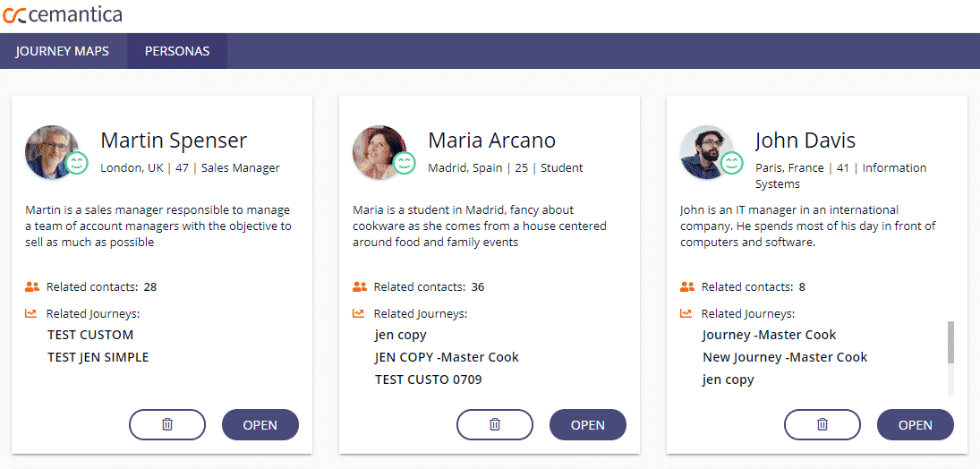Open the New Journey -Master Cook journey

click(785, 357)
